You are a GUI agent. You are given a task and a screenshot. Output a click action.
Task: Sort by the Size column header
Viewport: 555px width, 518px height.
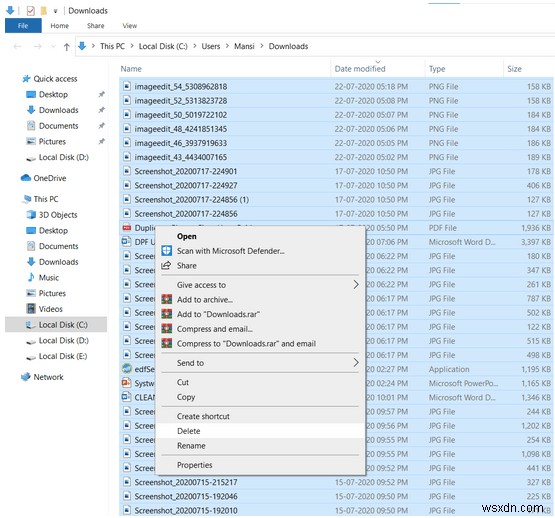(x=528, y=69)
